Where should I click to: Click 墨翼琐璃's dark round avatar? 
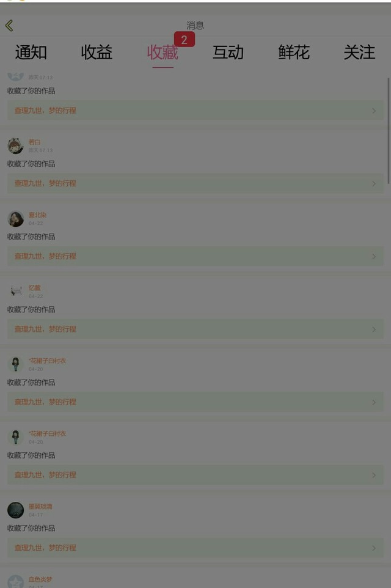[x=15, y=510]
